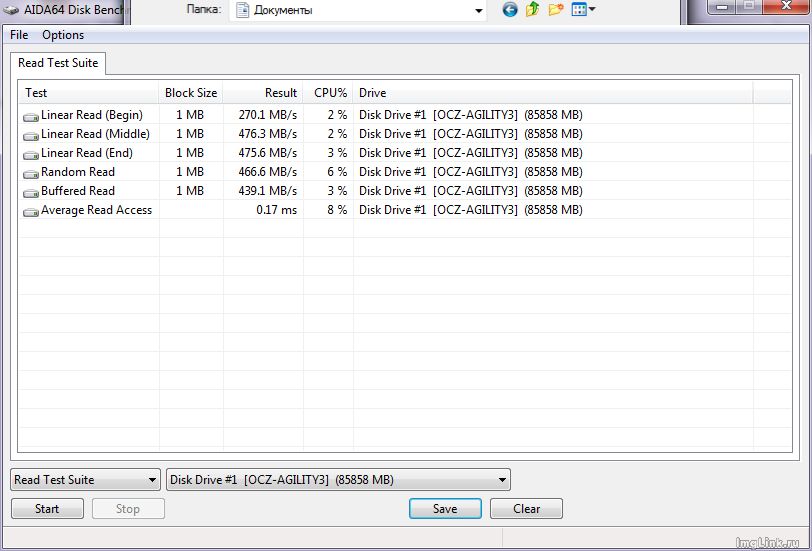Open the Disk Drive #1 OCZ-AGILITY3 dropdown

[338, 480]
